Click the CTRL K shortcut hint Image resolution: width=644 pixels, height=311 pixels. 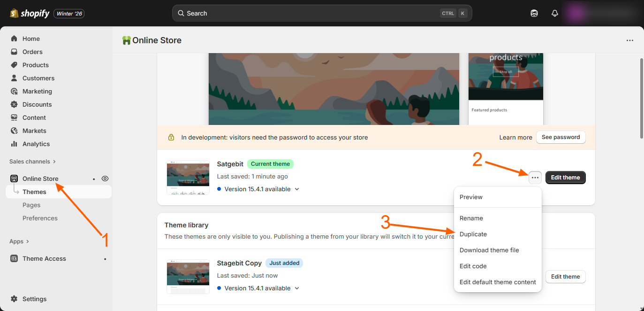453,13
